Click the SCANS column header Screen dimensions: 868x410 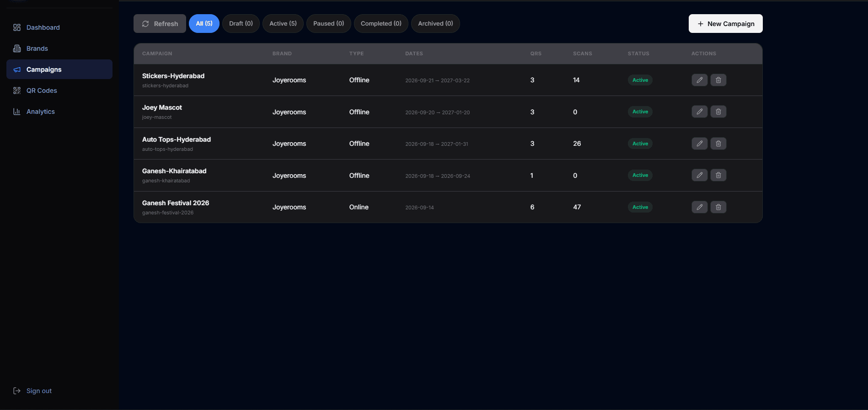pyautogui.click(x=583, y=53)
